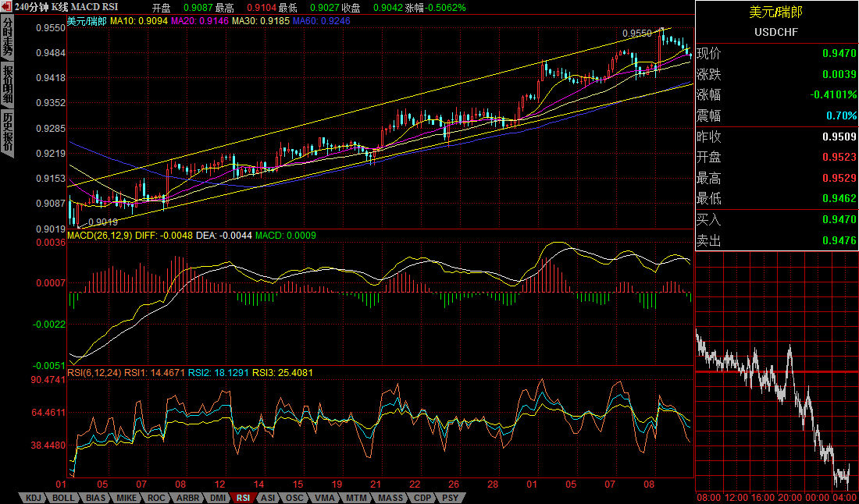The height and width of the screenshot is (504, 859).
Task: Switch to the KDJ indicator tab
Action: pos(33,498)
